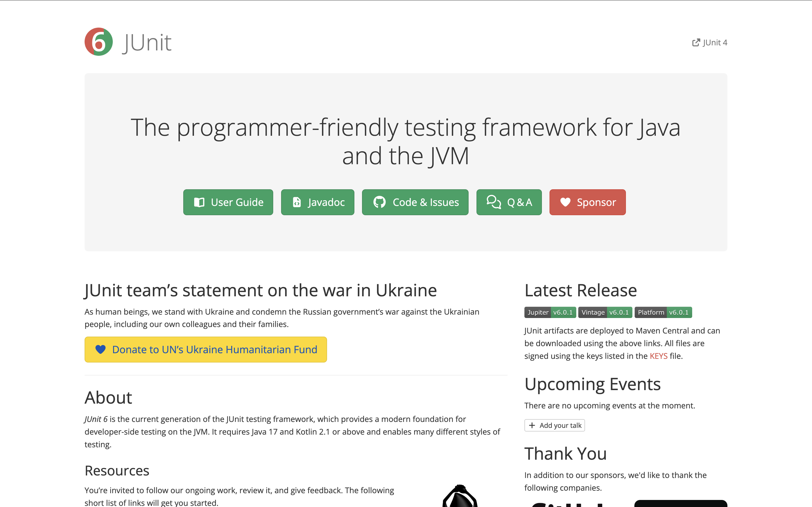Viewport: 812px width, 507px height.
Task: Click the Platform v6.0.1 badge
Action: pyautogui.click(x=663, y=312)
